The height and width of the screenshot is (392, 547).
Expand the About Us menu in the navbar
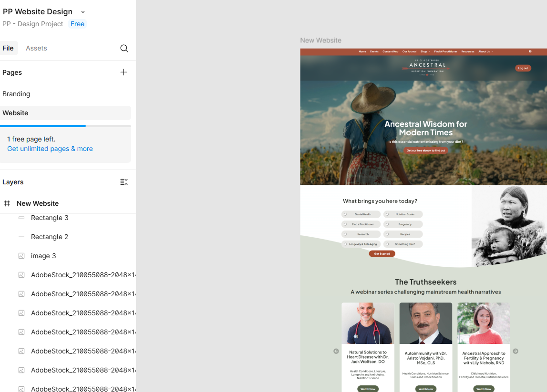coord(485,51)
